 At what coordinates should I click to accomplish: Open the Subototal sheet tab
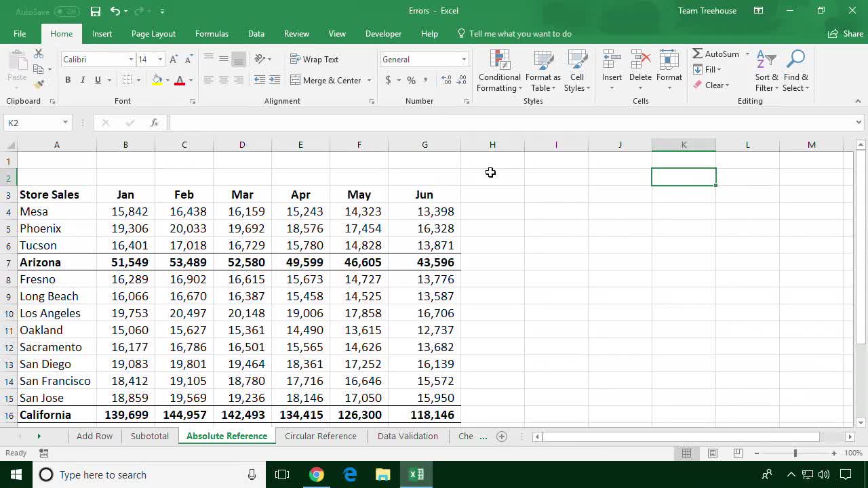(150, 436)
